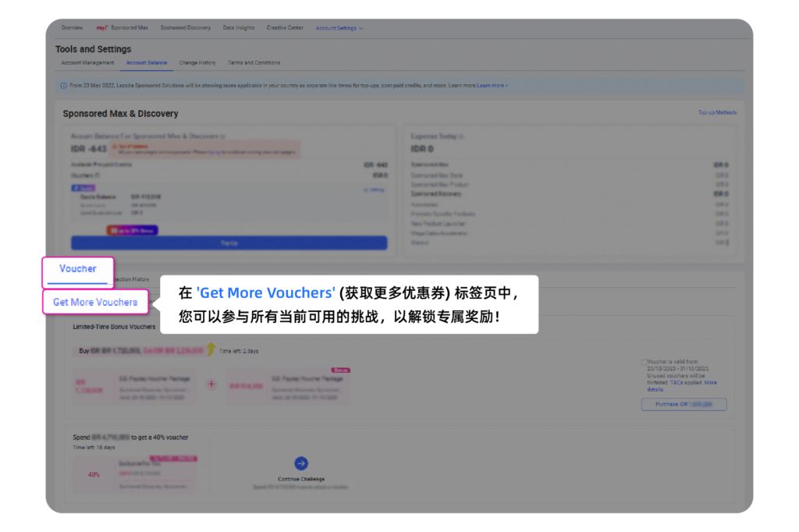799x532 pixels.
Task: Follow the Learn more link in banner
Action: tap(492, 86)
